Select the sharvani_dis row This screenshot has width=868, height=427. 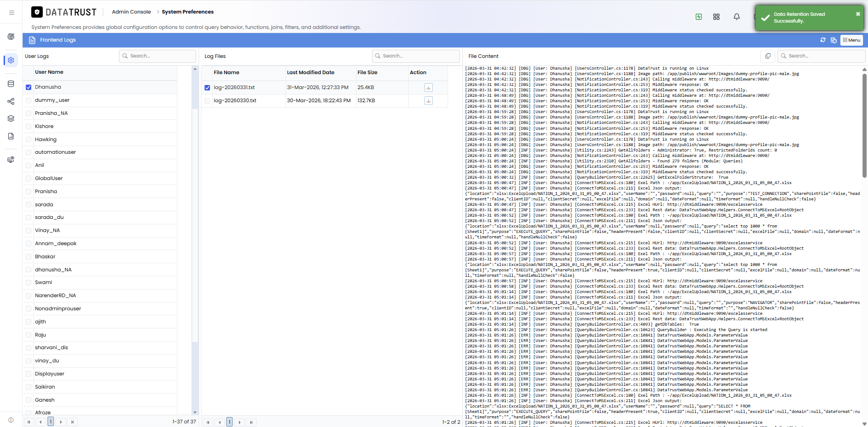pyautogui.click(x=100, y=348)
